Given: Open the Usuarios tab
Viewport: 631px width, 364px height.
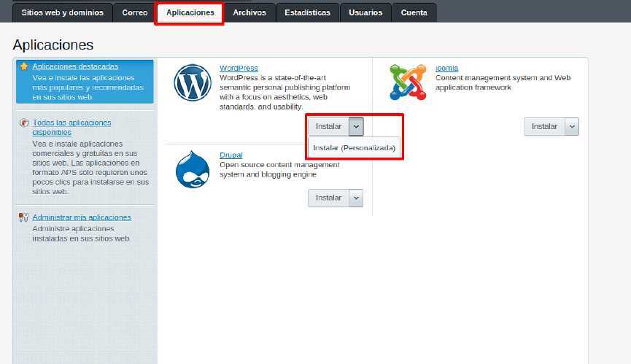Looking at the screenshot, I should pyautogui.click(x=365, y=12).
